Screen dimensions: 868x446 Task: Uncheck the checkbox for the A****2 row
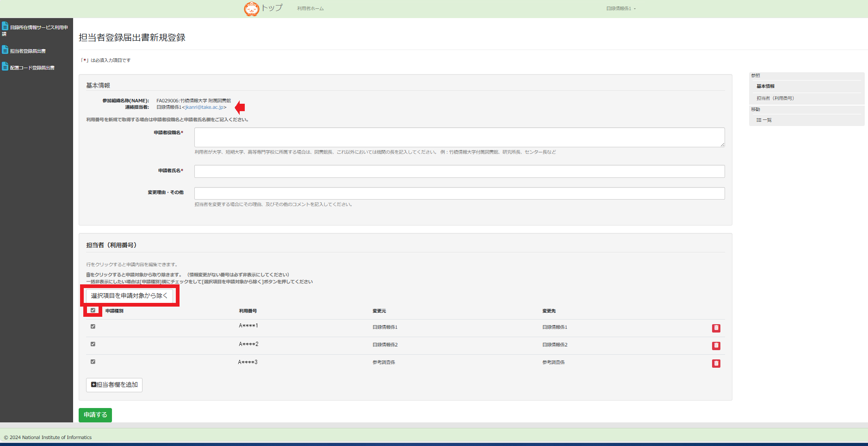93,344
